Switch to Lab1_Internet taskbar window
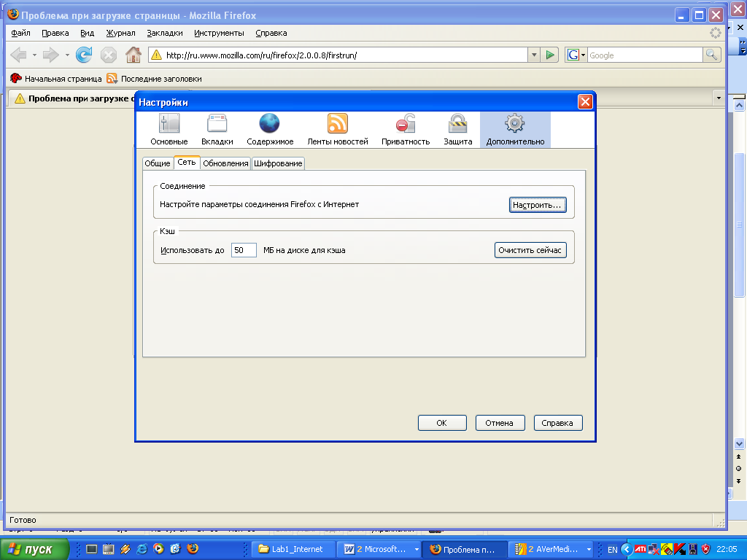Image resolution: width=747 pixels, height=560 pixels. (x=292, y=549)
